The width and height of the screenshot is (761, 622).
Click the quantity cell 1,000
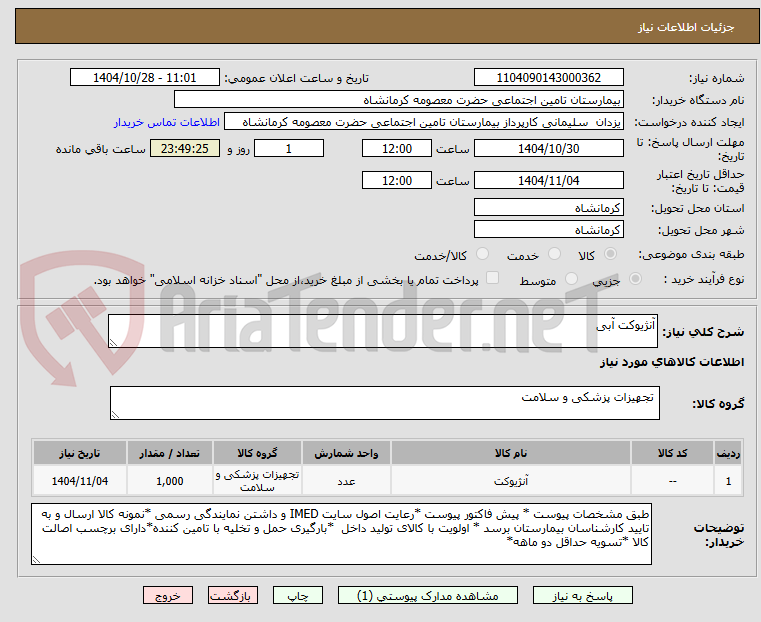coord(170,481)
